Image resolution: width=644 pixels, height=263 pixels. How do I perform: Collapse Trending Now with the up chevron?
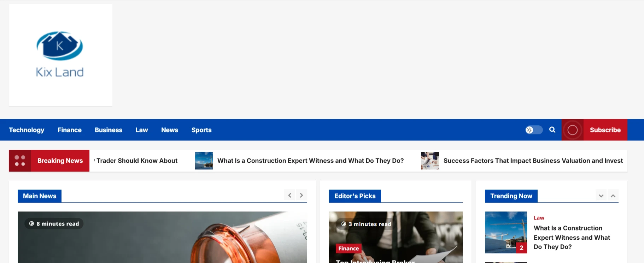(613, 196)
